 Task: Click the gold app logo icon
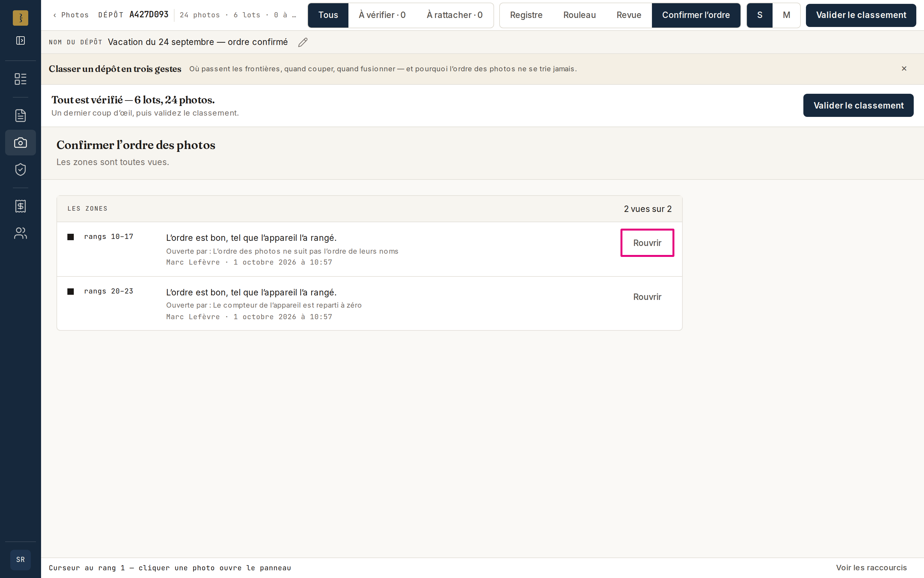pyautogui.click(x=20, y=18)
